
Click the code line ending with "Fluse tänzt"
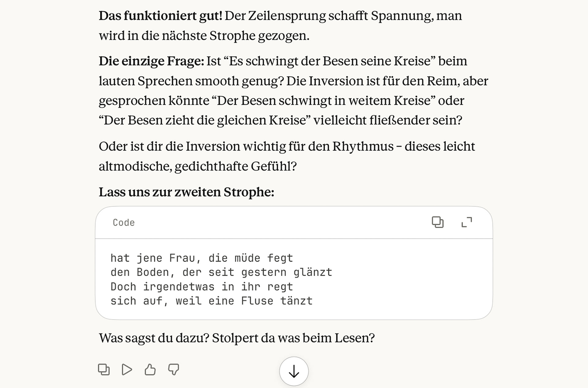[x=211, y=301]
